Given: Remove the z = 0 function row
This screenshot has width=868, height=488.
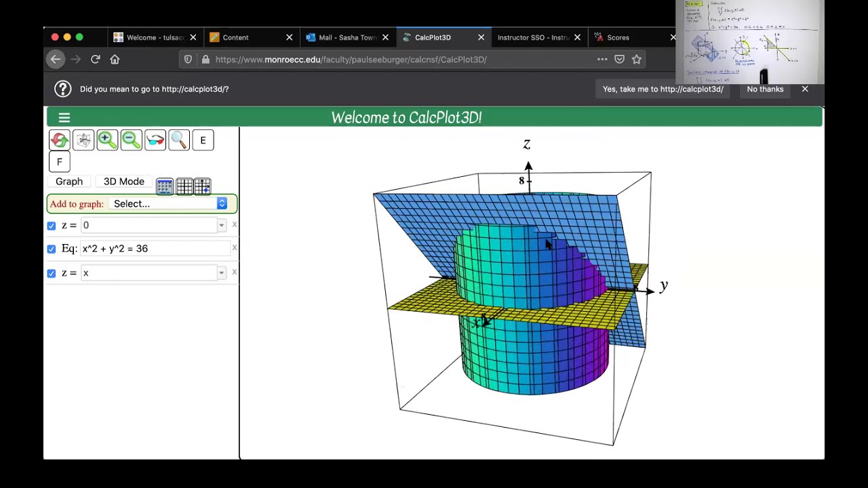Looking at the screenshot, I should (235, 224).
